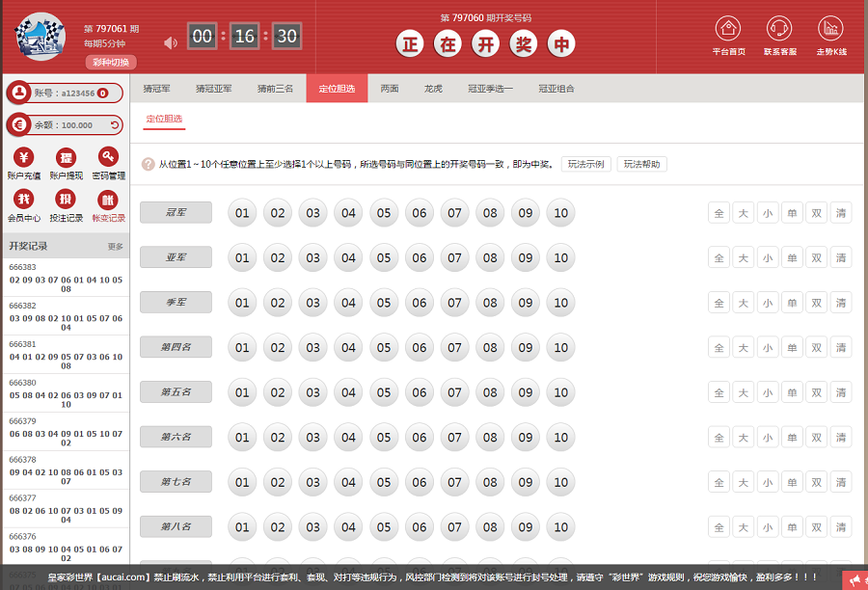Expand 更多 in the 开奖记录 panel
Screen dimensions: 868x590
116,247
